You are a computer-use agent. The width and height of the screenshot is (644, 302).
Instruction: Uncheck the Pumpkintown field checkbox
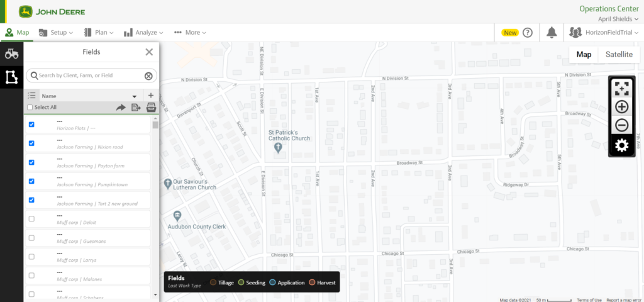(31, 181)
